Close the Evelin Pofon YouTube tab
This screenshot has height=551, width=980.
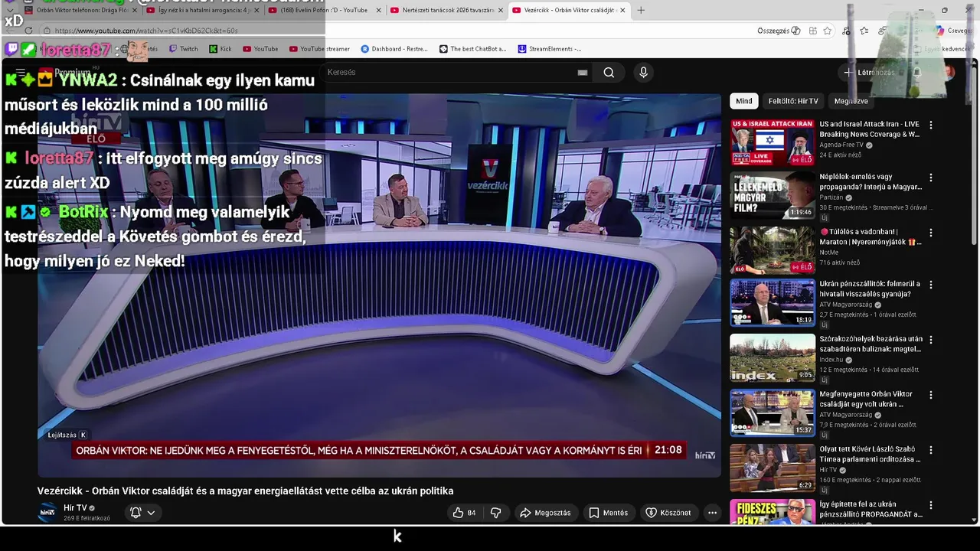[378, 10]
